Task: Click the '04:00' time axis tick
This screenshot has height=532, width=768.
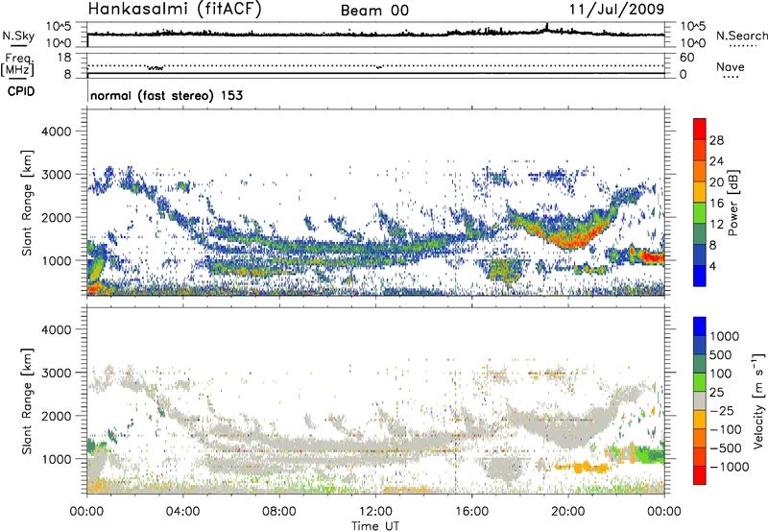Action: (182, 512)
